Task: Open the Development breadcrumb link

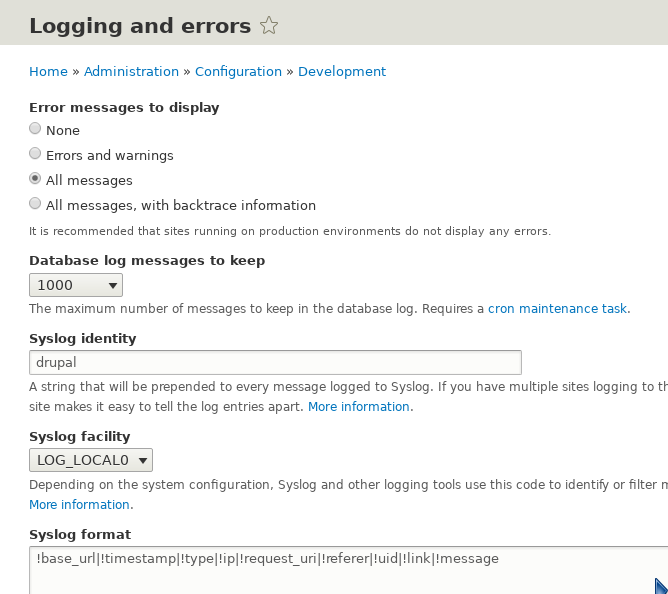Action: [341, 72]
